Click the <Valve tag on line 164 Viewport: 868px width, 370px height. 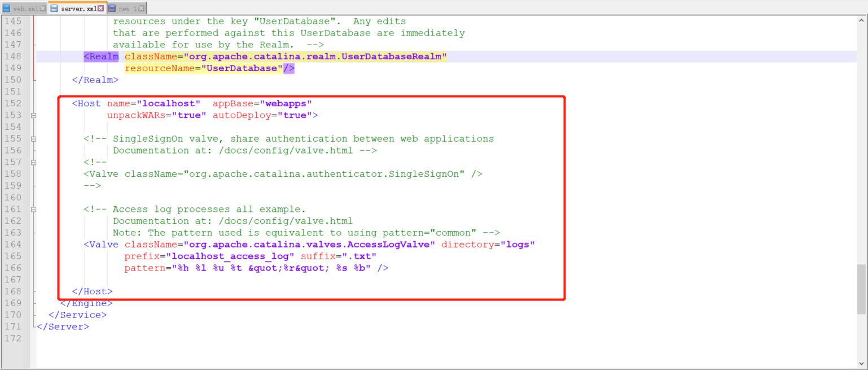click(101, 245)
